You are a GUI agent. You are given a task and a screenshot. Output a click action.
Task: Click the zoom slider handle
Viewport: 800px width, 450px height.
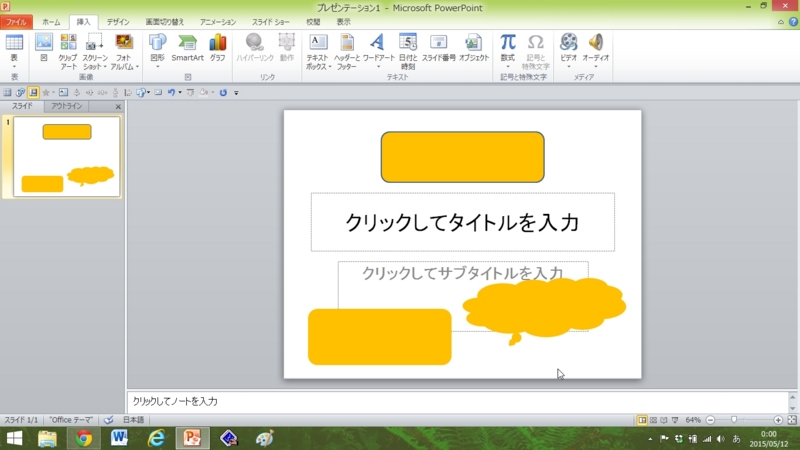click(734, 420)
